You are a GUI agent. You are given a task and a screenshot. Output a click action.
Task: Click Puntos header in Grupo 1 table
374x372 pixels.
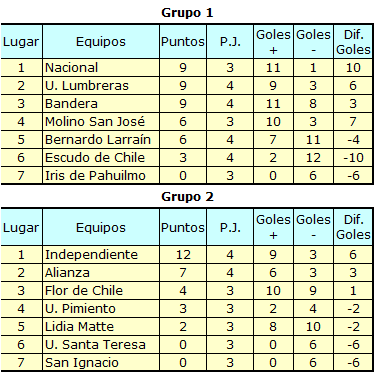coord(183,42)
